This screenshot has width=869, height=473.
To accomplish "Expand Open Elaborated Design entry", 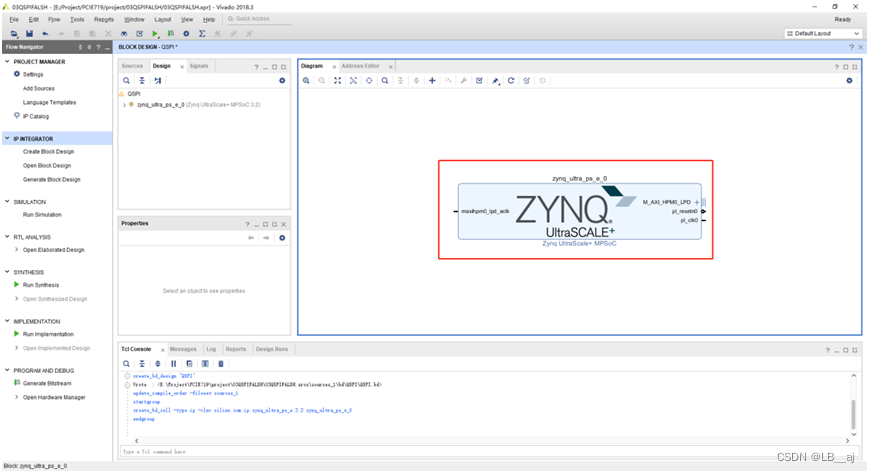I will [x=17, y=250].
